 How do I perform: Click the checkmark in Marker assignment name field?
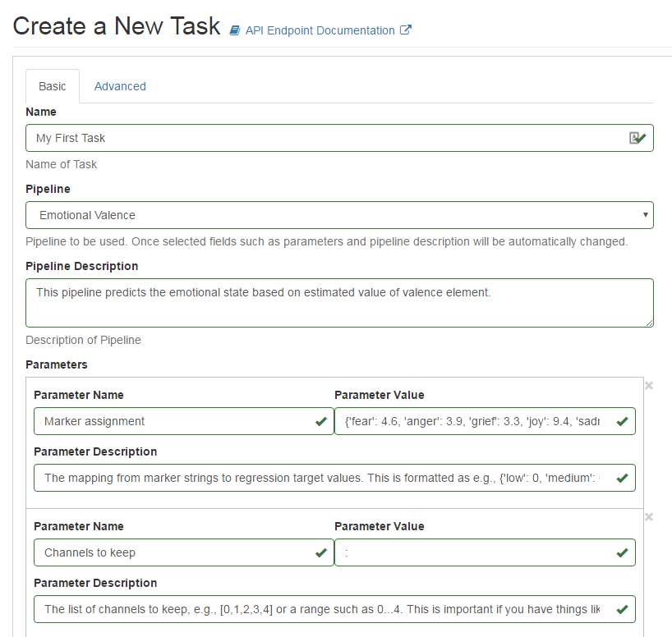click(x=321, y=422)
